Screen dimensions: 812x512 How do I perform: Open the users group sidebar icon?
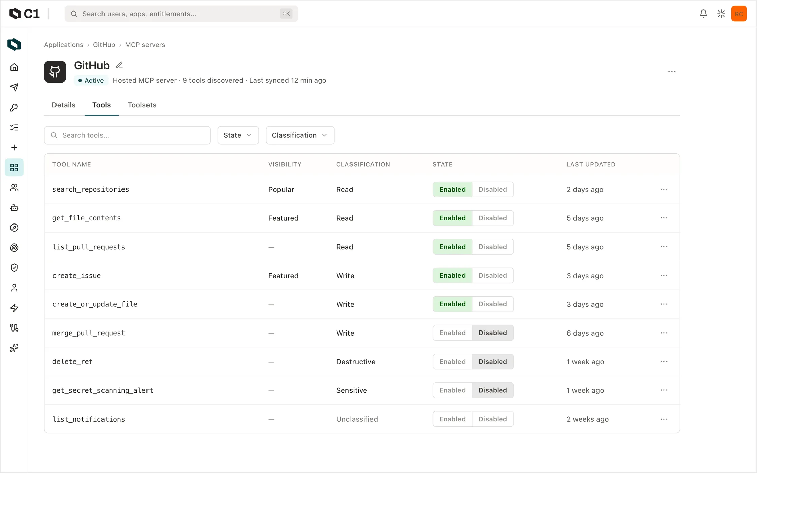tap(14, 188)
